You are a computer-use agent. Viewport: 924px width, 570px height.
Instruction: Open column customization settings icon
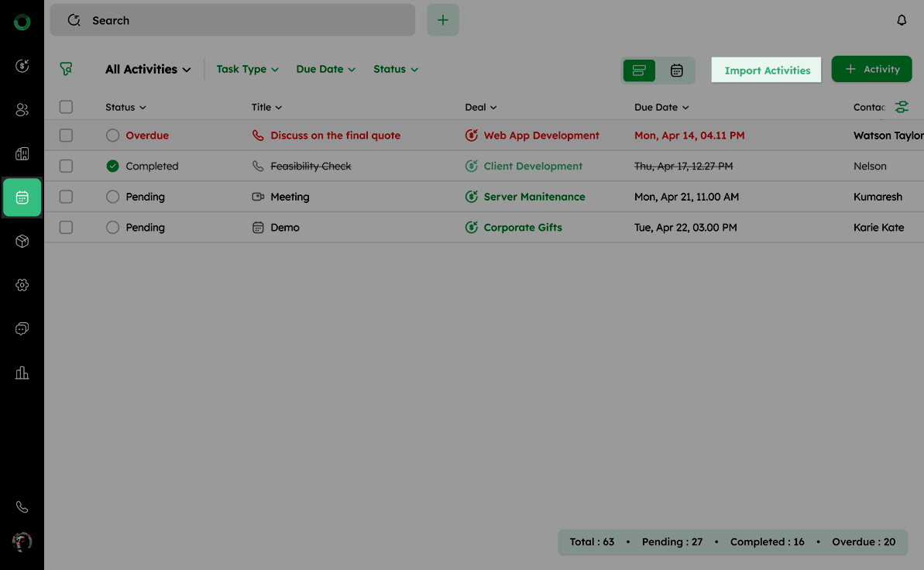[x=902, y=107]
